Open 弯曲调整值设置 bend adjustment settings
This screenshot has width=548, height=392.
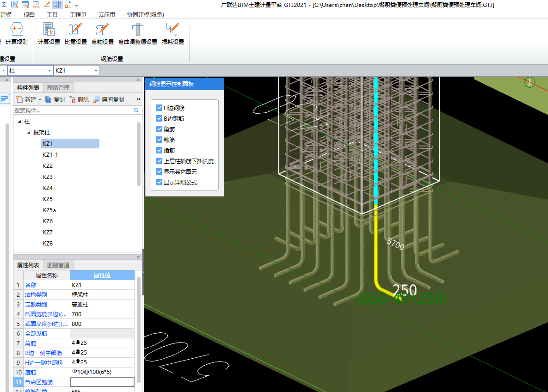[138, 34]
